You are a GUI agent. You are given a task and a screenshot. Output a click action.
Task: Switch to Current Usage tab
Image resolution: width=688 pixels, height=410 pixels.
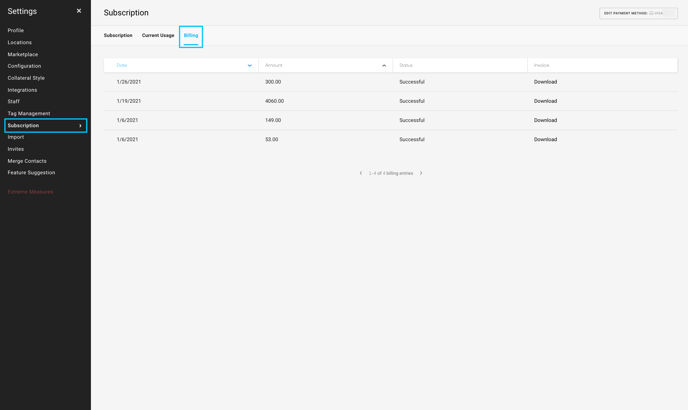coord(158,35)
